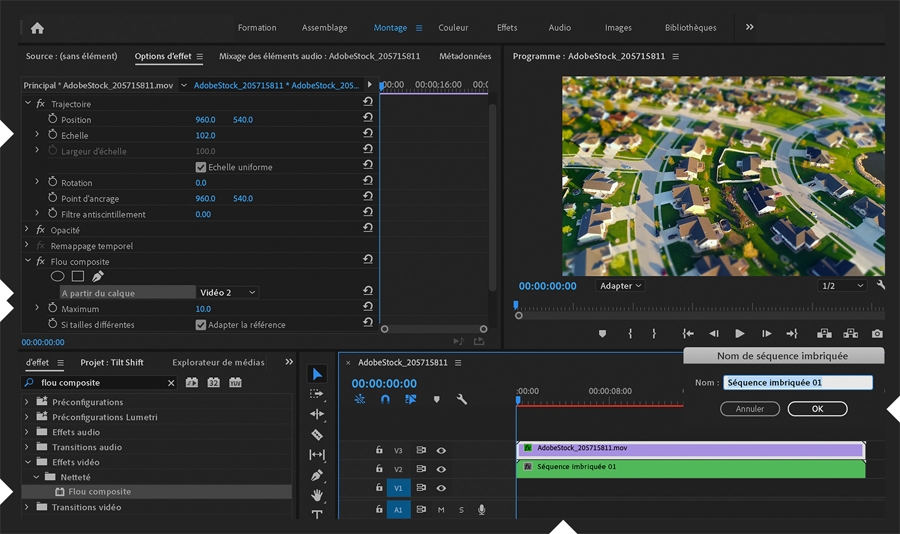
Task: Click OK in the nested sequence dialog
Action: pos(817,409)
